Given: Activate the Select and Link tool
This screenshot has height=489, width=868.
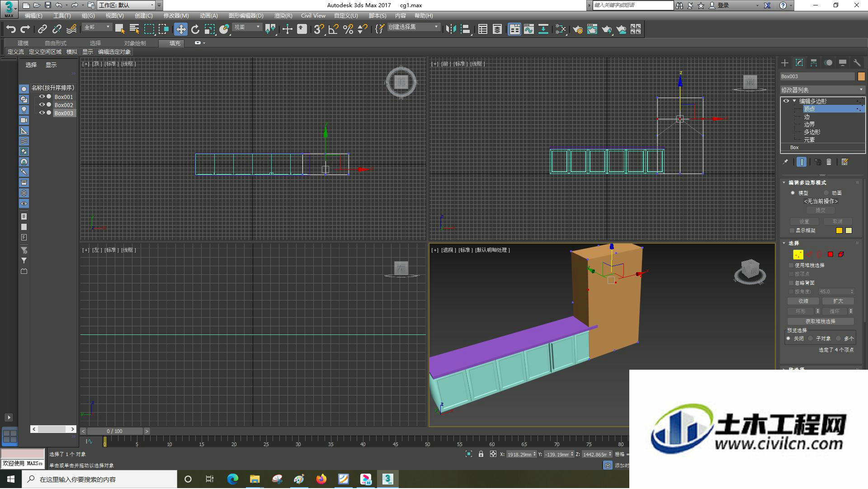Looking at the screenshot, I should pos(42,29).
